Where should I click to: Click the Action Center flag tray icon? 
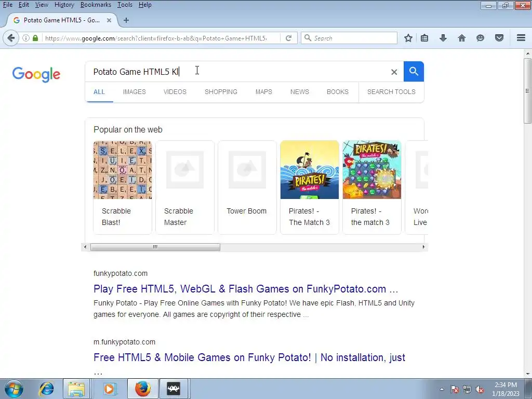455,389
